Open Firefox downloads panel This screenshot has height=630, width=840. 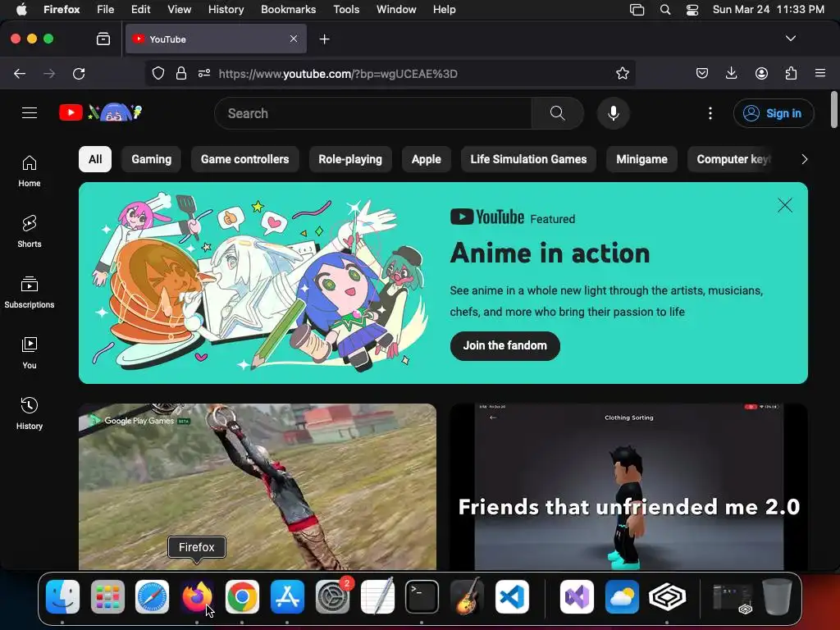click(x=731, y=73)
